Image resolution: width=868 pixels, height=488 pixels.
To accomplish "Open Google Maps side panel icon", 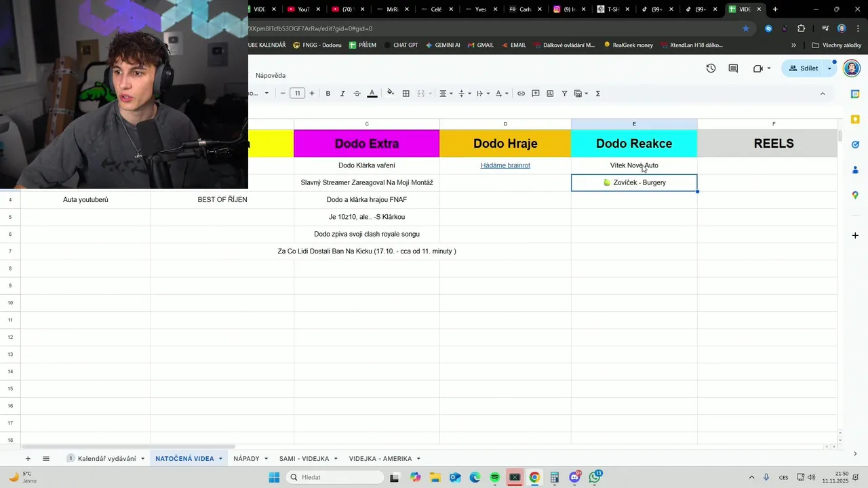I will (855, 195).
